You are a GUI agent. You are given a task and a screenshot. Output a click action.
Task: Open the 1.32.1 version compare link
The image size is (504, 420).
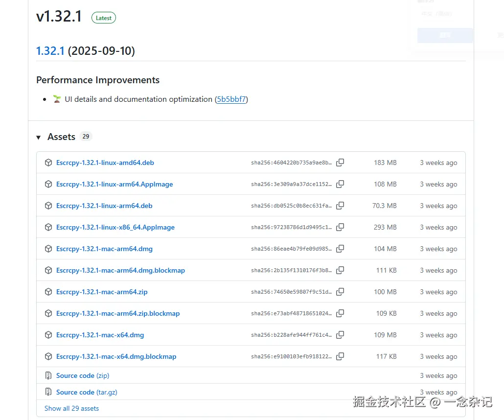50,51
